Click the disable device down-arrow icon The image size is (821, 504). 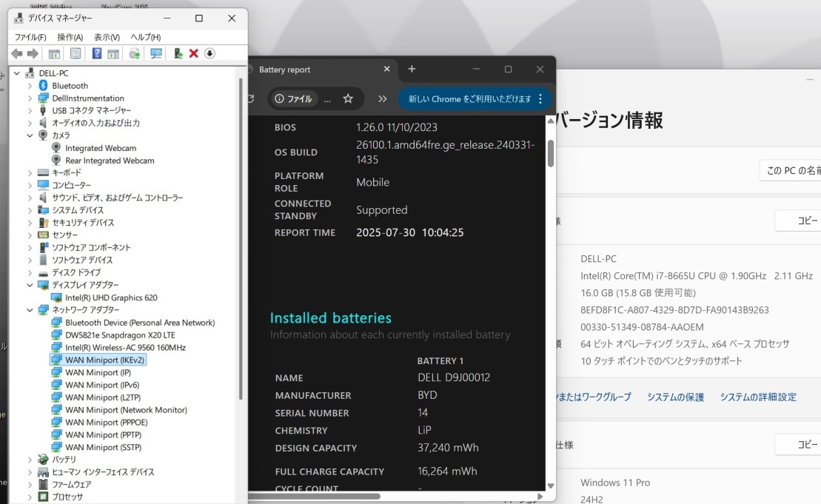click(210, 53)
